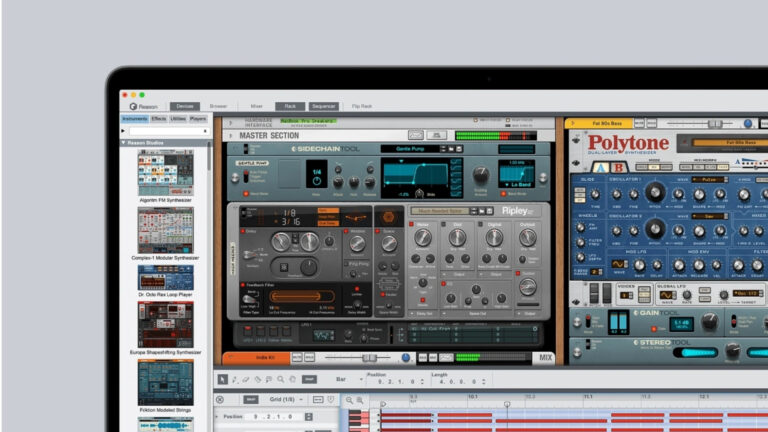Image resolution: width=768 pixels, height=432 pixels.
Task: Toggle the Ripley Noise section on
Action: (413, 226)
